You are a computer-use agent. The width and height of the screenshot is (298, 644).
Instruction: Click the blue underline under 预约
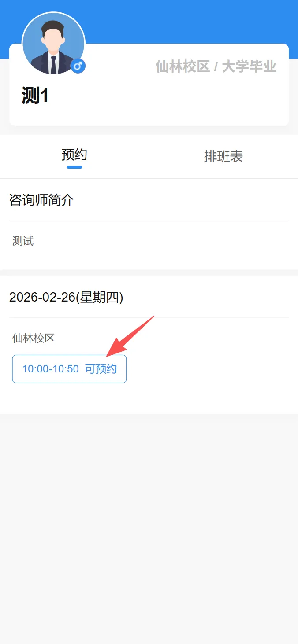pos(74,167)
